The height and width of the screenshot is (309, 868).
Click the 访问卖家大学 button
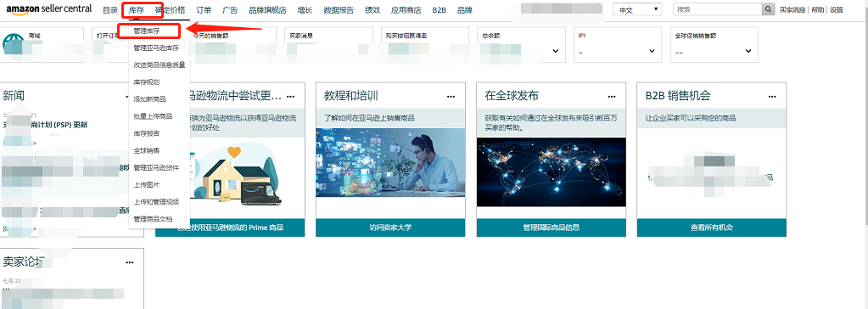(391, 228)
